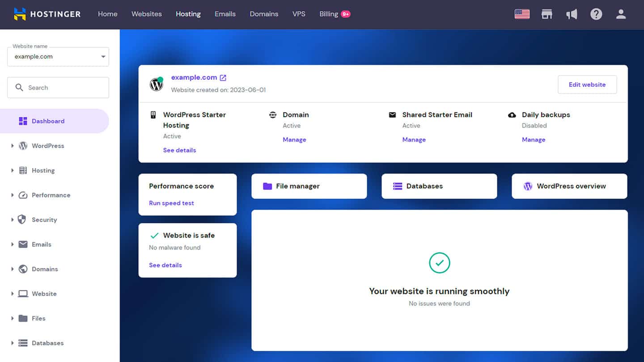Viewport: 644px width, 362px height.
Task: Open the profile account icon
Action: point(621,14)
